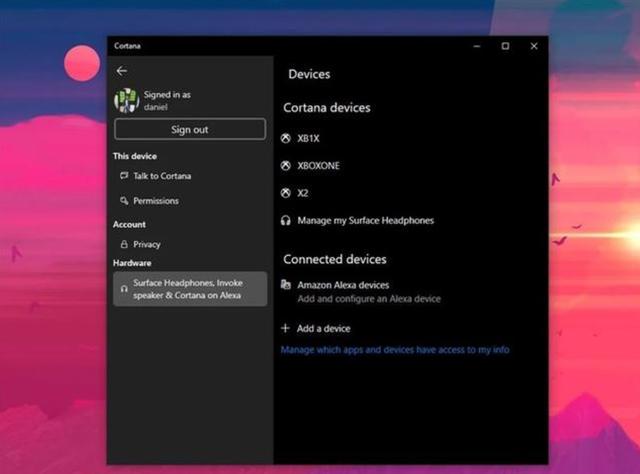Screen dimensions: 640x474
Task: Open the X2 device entry
Action: tap(302, 193)
